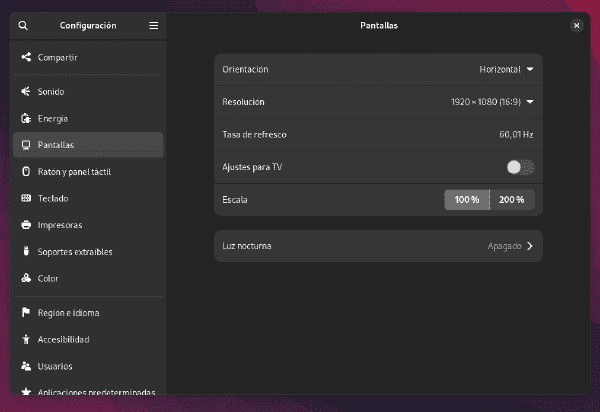Image resolution: width=600 pixels, height=412 pixels.
Task: Click the Resolución label
Action: click(243, 102)
